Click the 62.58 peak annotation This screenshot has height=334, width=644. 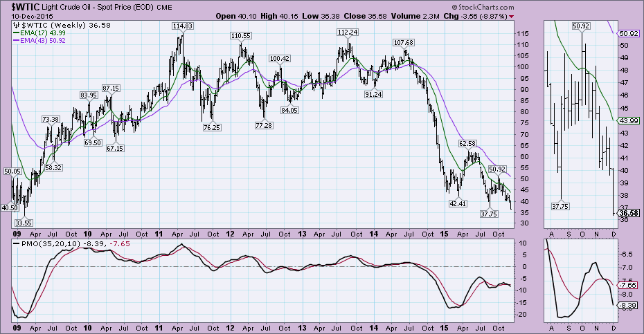[468, 143]
